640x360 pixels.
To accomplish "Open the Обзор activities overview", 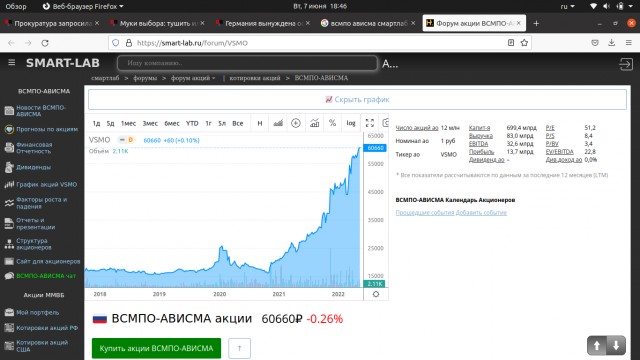I will [x=16, y=6].
